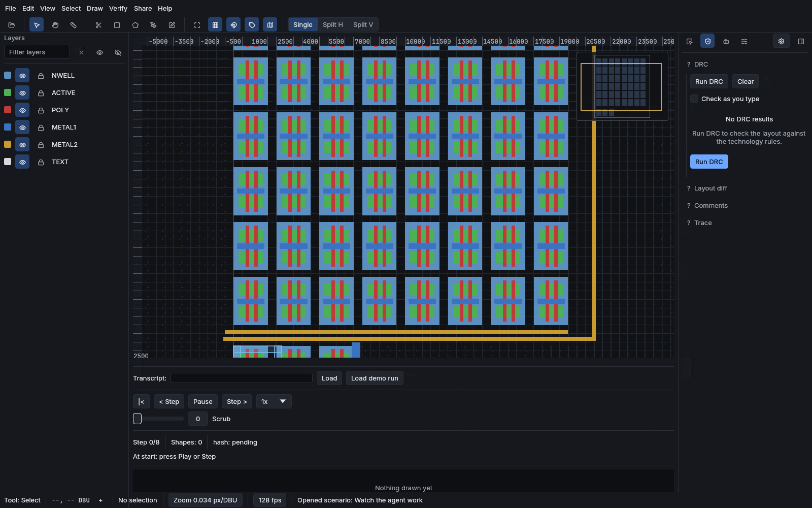Viewport: 812px width, 508px height.
Task: Open the Verify menu
Action: [118, 9]
